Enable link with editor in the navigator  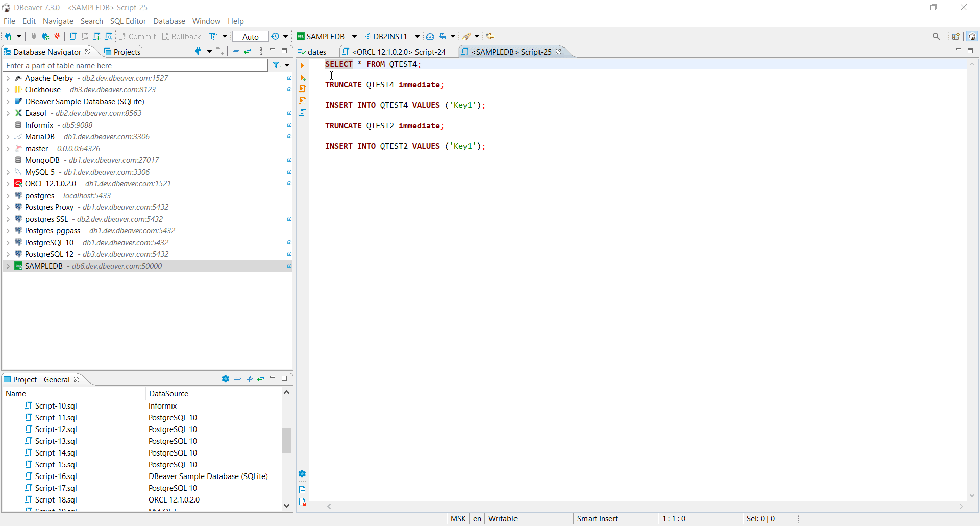248,51
